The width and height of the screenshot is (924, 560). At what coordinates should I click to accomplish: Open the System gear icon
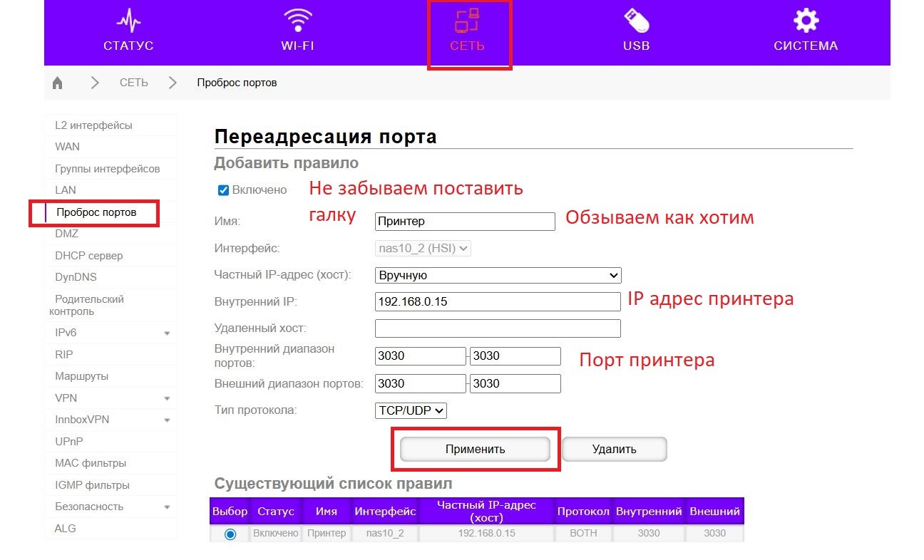coord(806,21)
